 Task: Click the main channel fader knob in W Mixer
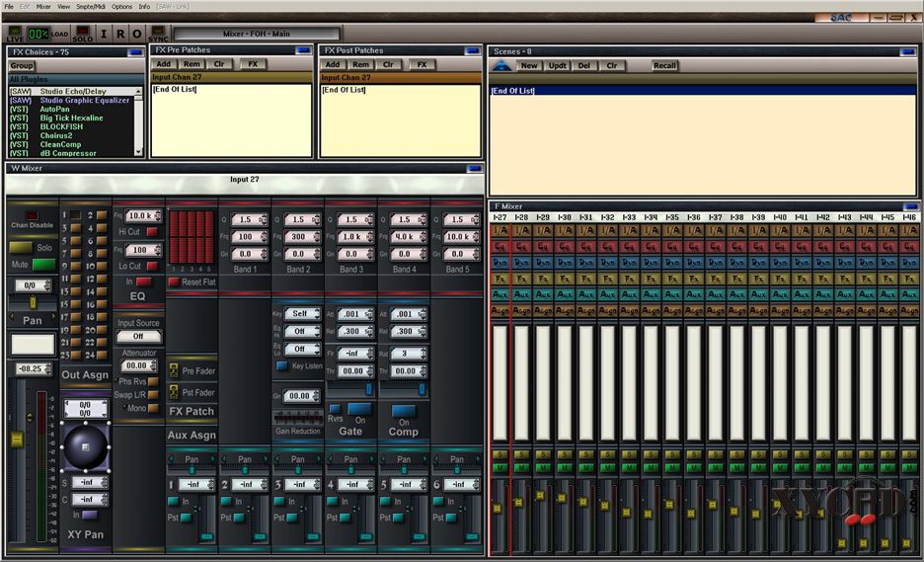click(17, 440)
